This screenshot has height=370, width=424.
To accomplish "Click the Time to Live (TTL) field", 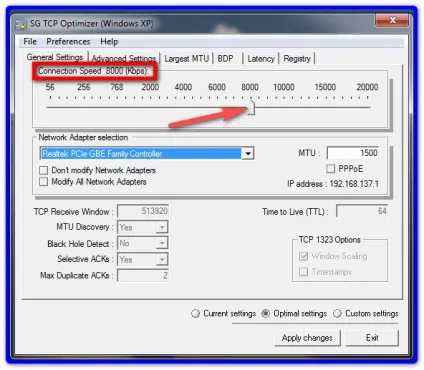I will pos(362,211).
